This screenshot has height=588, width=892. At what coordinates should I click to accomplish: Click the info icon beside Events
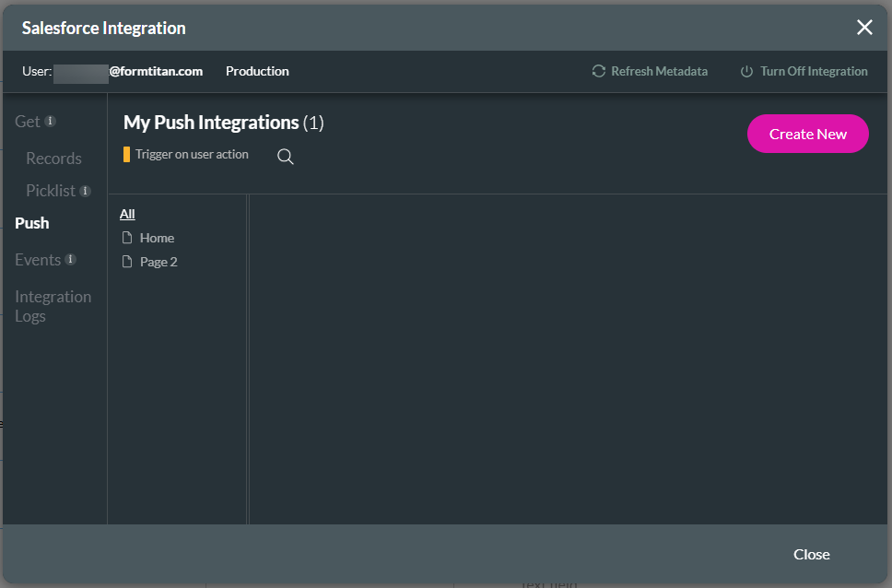coord(71,259)
